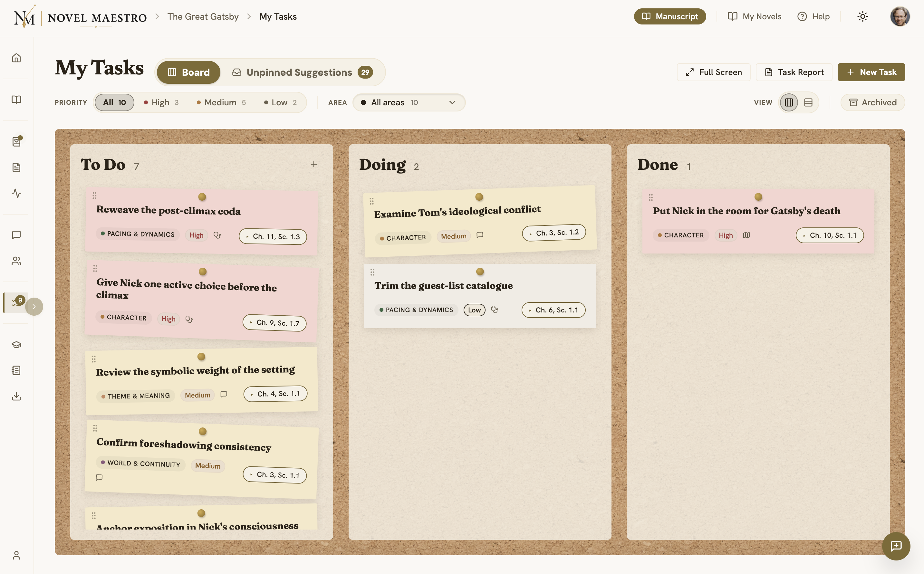Viewport: 924px width, 574px height.
Task: Open the activity pulse icon in the sidebar
Action: 16,193
